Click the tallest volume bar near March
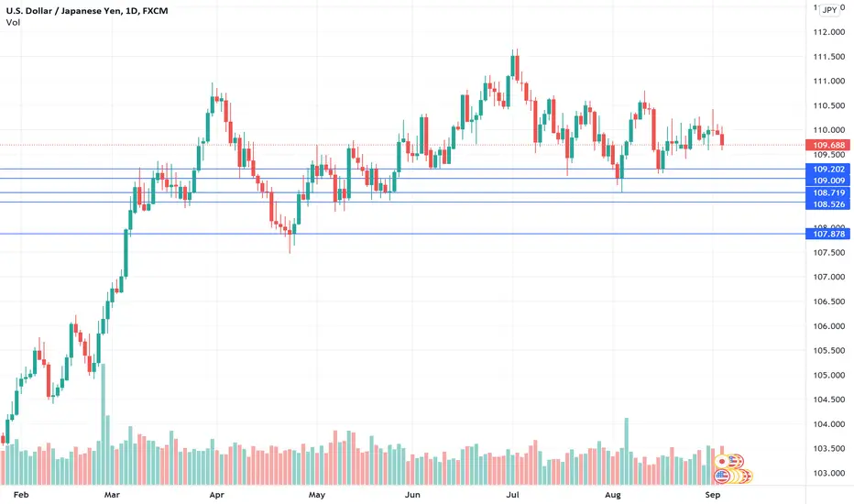The width and height of the screenshot is (854, 504). 103,424
